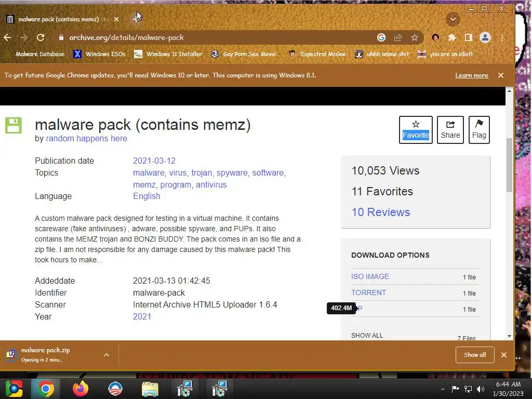Image resolution: width=532 pixels, height=399 pixels.
Task: Click the 2021-03-12 publication date link
Action: tap(154, 161)
